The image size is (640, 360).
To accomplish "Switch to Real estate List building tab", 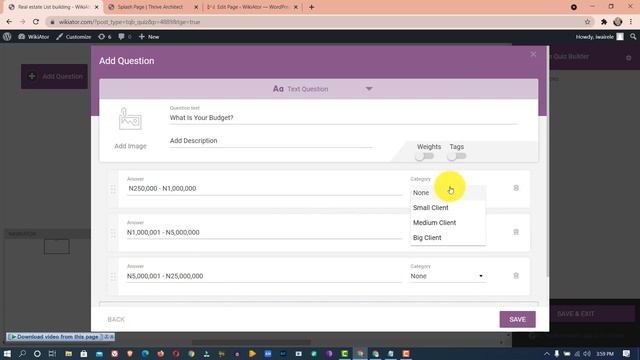I will [53, 7].
